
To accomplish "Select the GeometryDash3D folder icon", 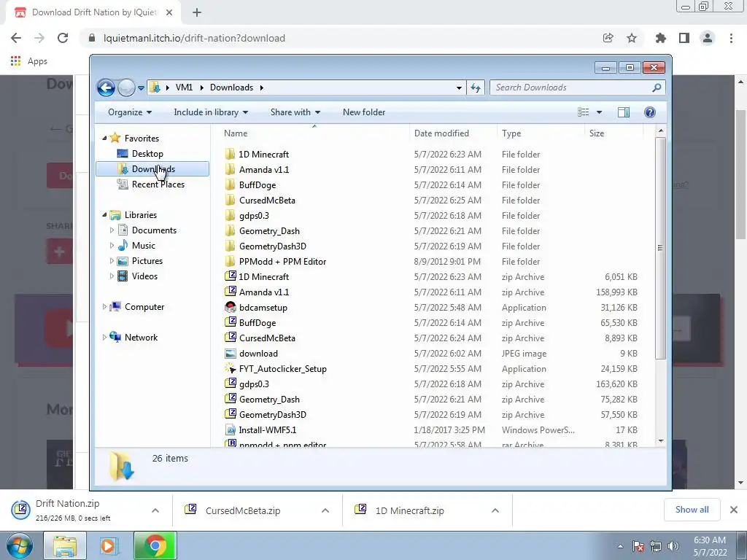I will pos(230,246).
